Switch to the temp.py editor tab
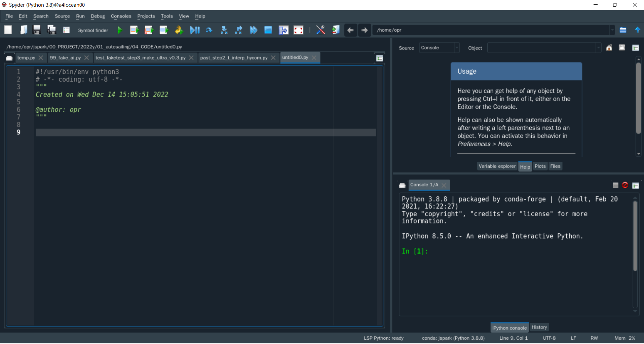Viewport: 644px width, 344px height. pos(26,58)
